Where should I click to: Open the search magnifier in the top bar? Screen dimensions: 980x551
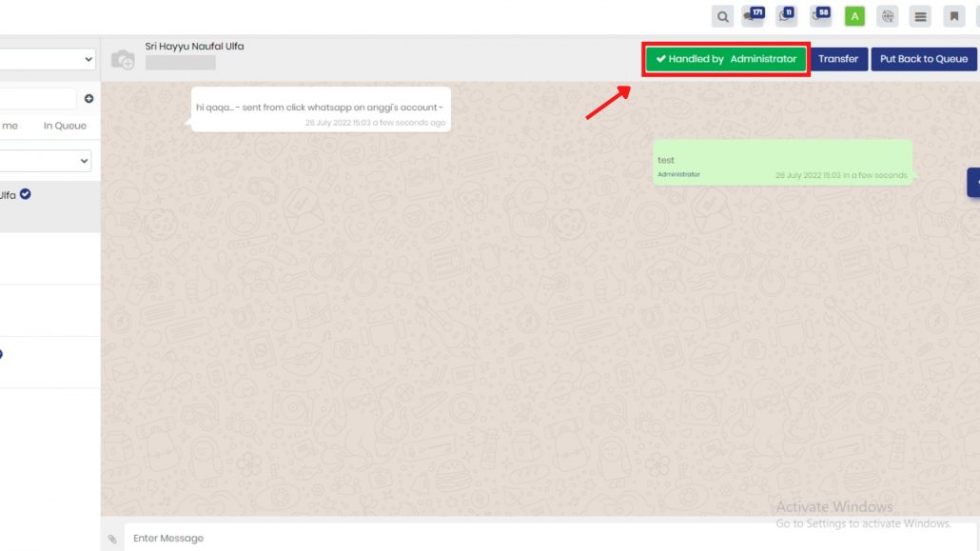pyautogui.click(x=722, y=17)
